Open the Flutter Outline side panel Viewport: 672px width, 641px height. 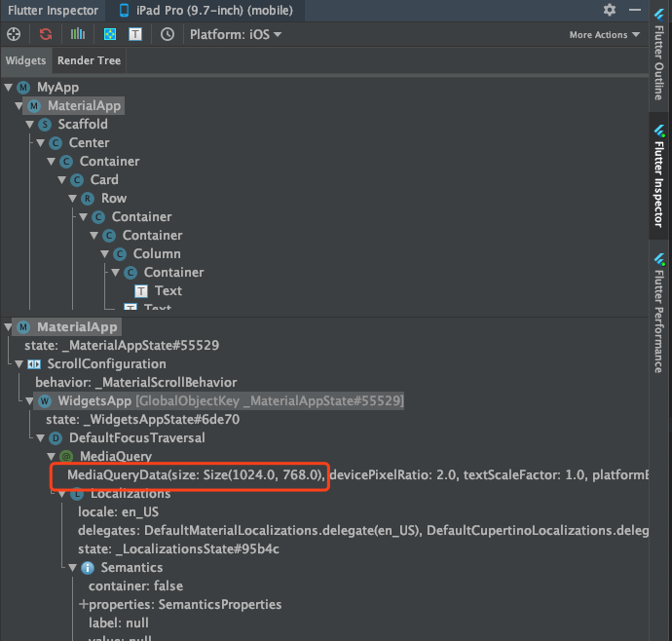(659, 55)
